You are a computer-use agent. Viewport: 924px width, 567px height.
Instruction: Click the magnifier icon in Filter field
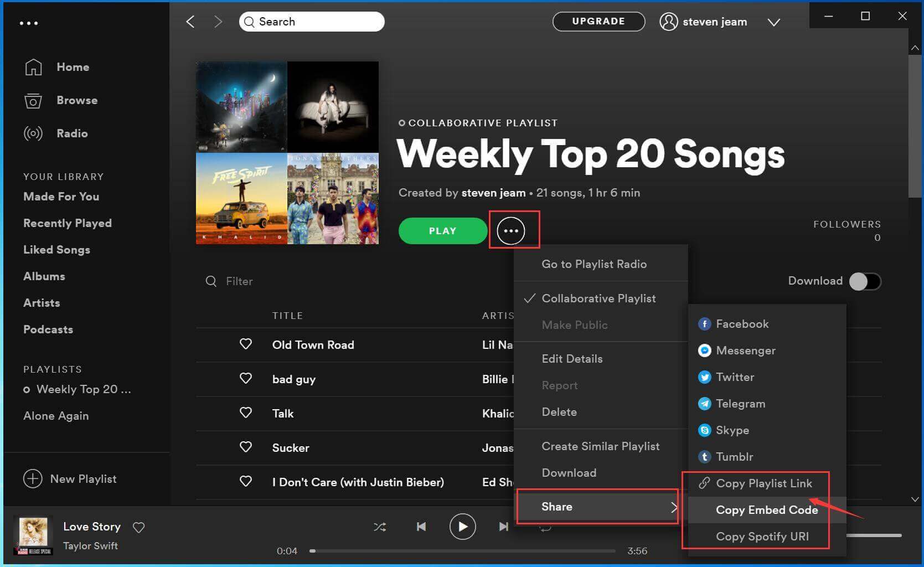[211, 281]
